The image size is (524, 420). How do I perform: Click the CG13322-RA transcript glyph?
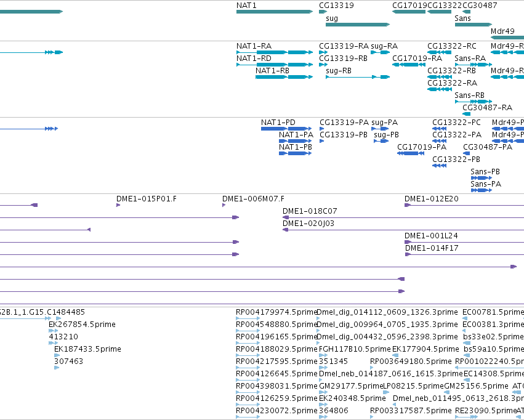[x=440, y=89]
